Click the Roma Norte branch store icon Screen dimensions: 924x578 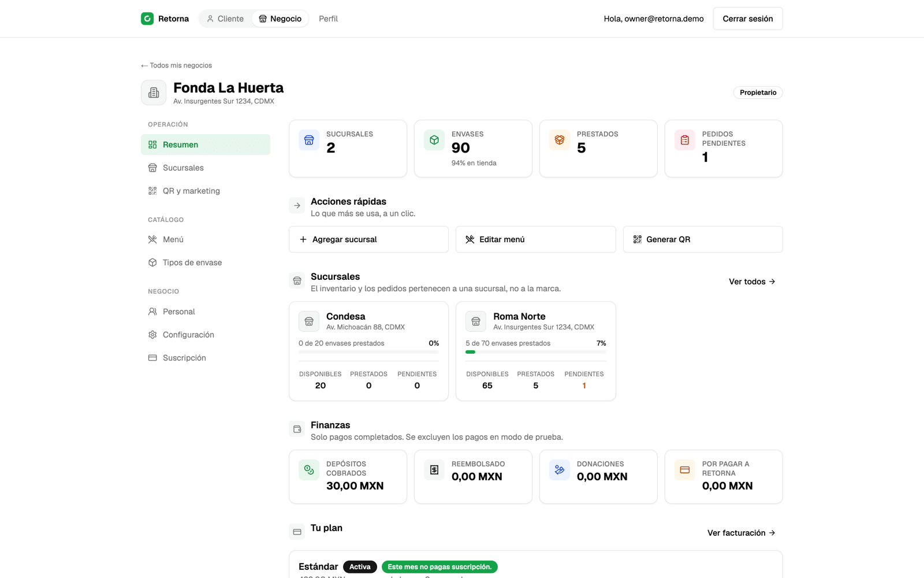click(x=476, y=321)
